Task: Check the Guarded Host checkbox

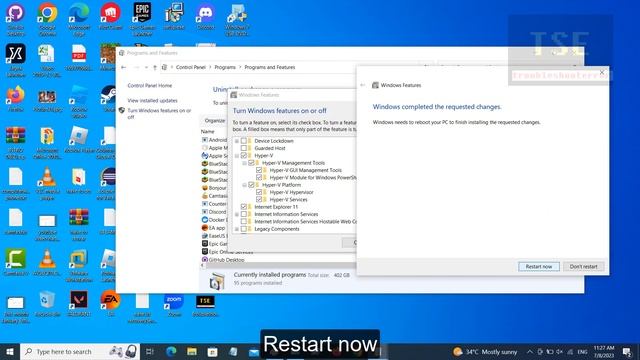Action: (x=244, y=148)
